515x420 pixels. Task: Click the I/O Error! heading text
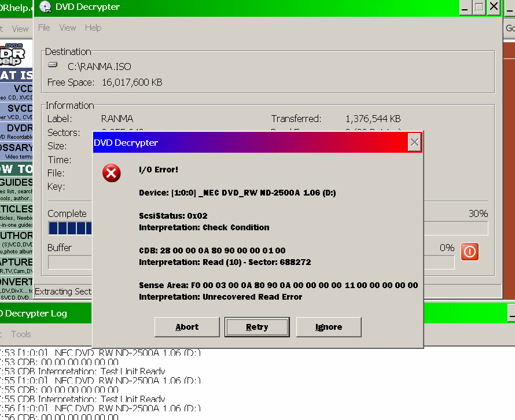tap(159, 170)
